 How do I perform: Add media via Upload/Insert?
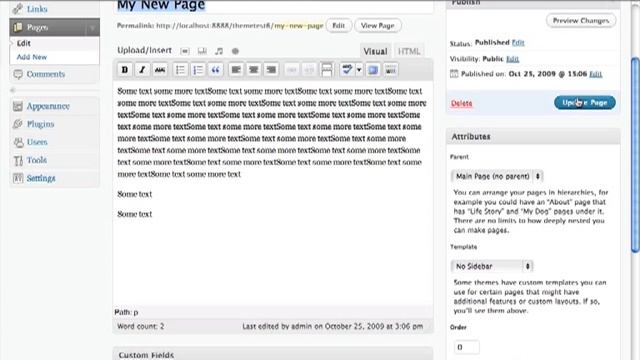(x=235, y=51)
